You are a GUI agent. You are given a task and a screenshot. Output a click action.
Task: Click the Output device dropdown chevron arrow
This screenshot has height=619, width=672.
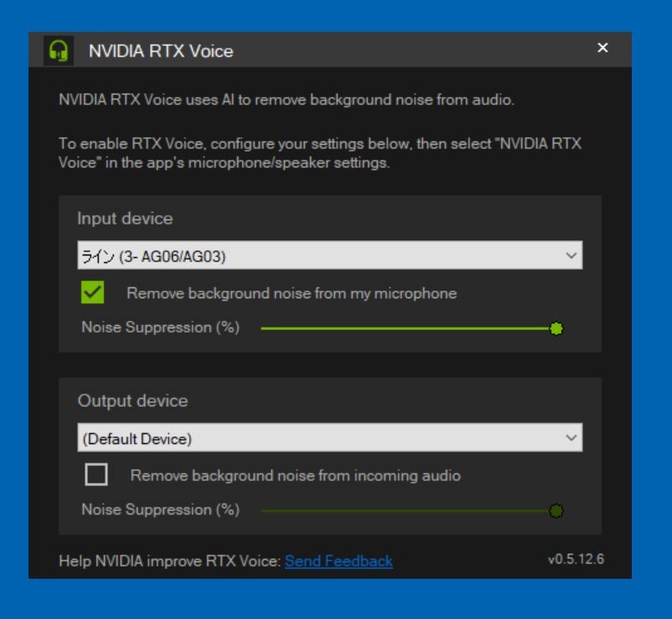[571, 437]
